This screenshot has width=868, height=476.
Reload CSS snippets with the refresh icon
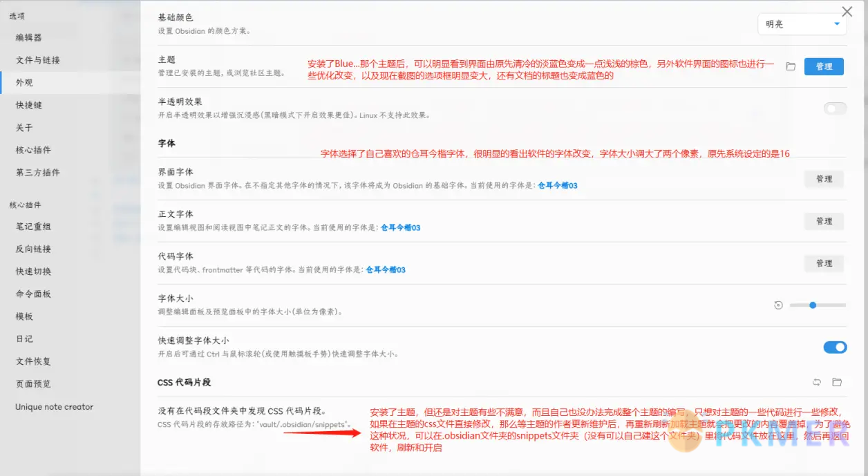pos(817,382)
